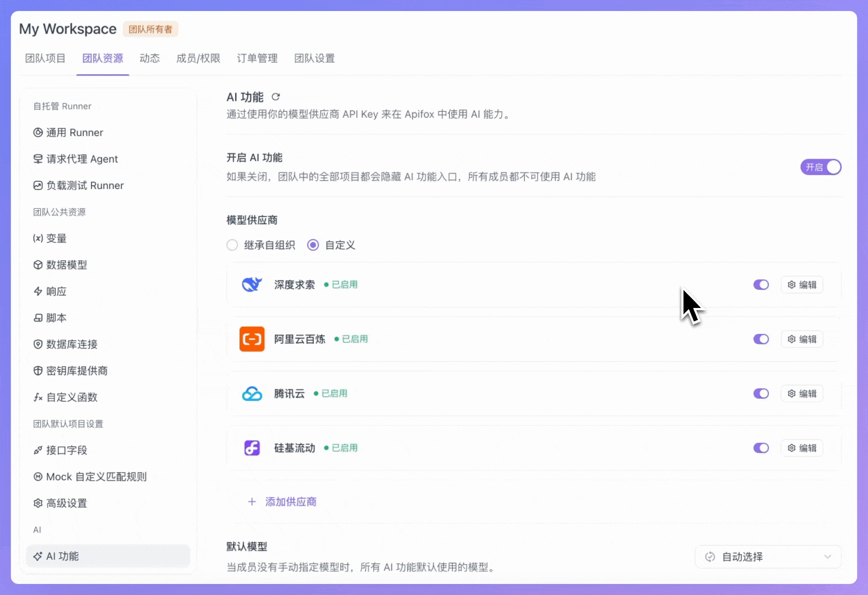Screen dimensions: 868x595
Task: Select the 自定义 radio button
Action: coord(313,245)
